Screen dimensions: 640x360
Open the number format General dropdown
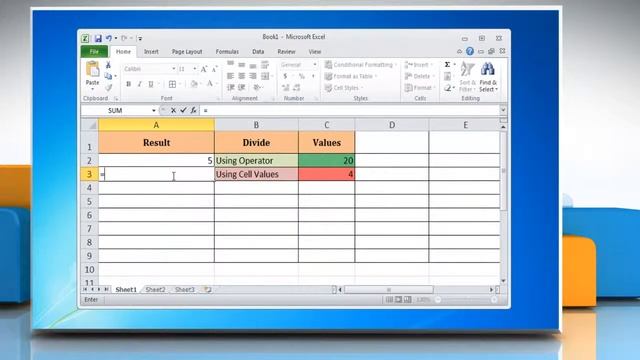(x=315, y=65)
